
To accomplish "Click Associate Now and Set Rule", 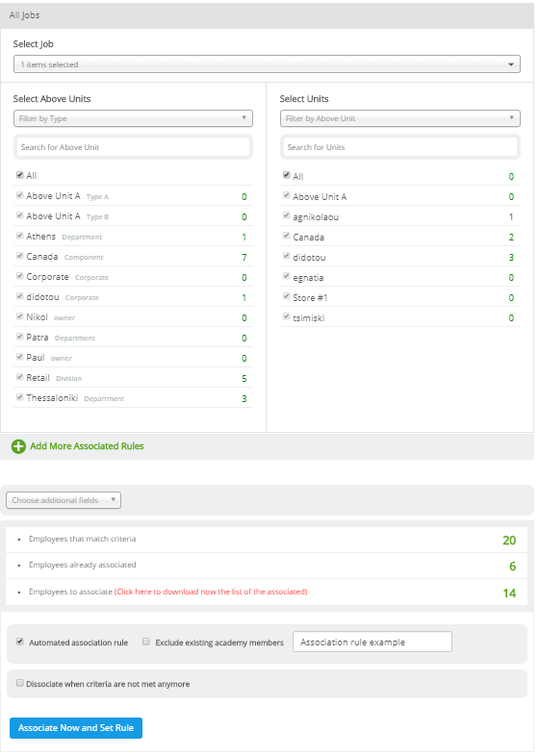I will 76,728.
